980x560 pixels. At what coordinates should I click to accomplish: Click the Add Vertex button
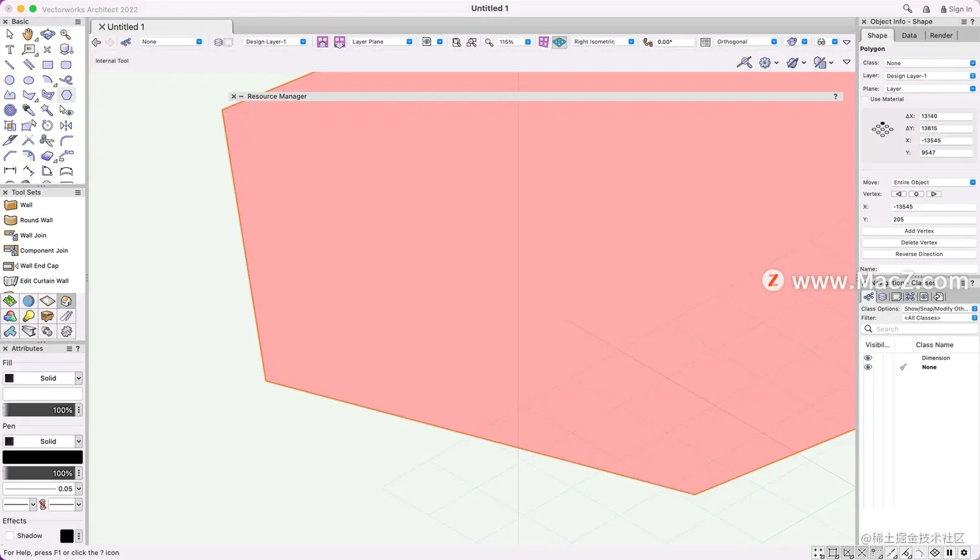(x=919, y=231)
